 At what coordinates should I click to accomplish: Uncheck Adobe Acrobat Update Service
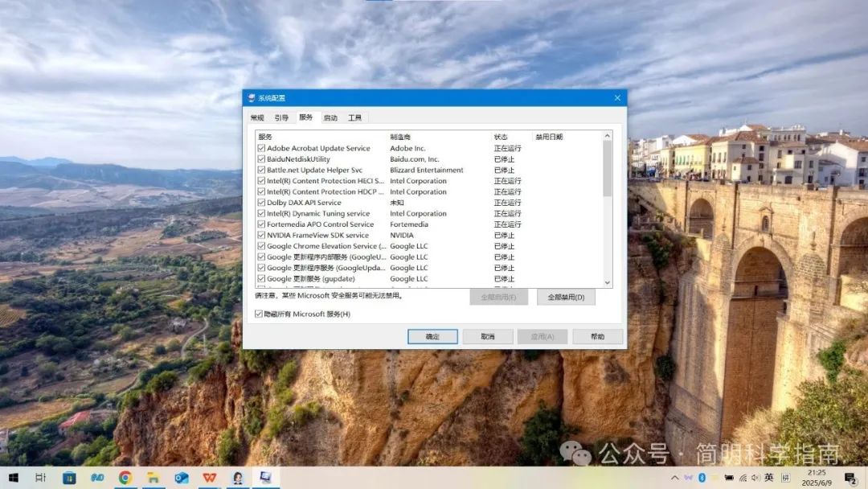point(261,149)
